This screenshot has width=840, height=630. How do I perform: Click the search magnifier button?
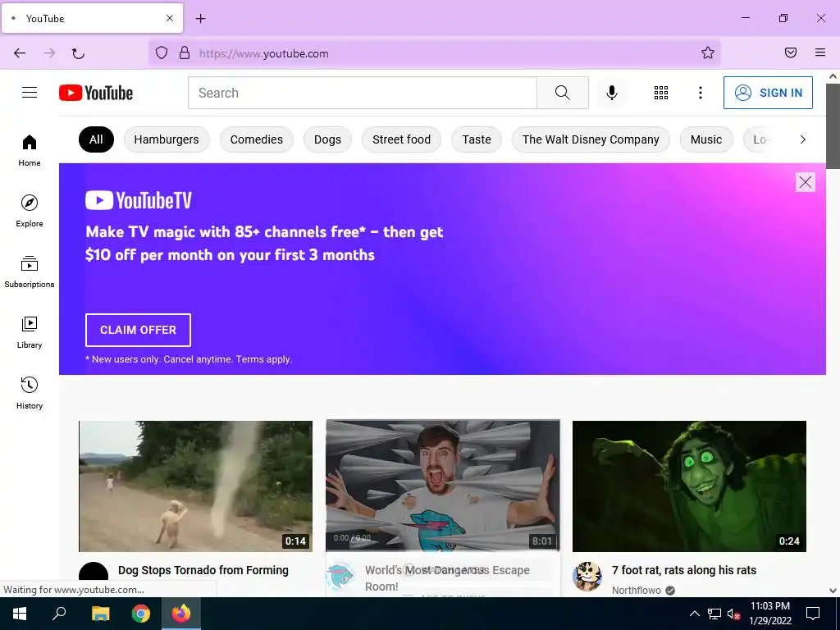[x=563, y=93]
